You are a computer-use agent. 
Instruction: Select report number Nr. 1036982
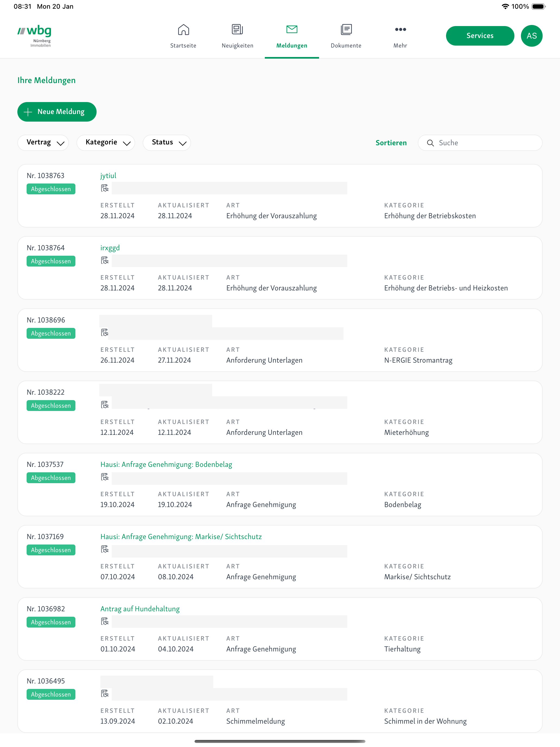pyautogui.click(x=46, y=609)
